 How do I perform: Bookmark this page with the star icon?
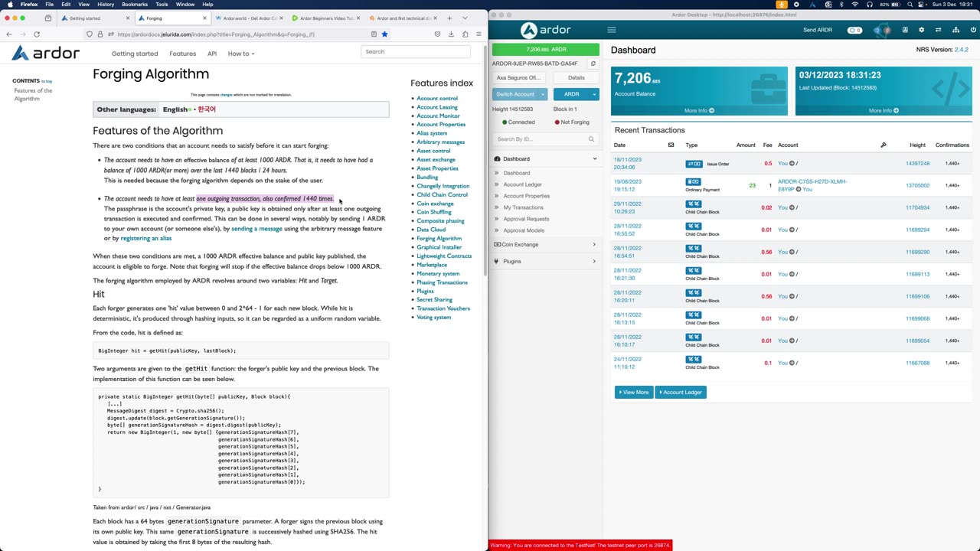pyautogui.click(x=384, y=34)
